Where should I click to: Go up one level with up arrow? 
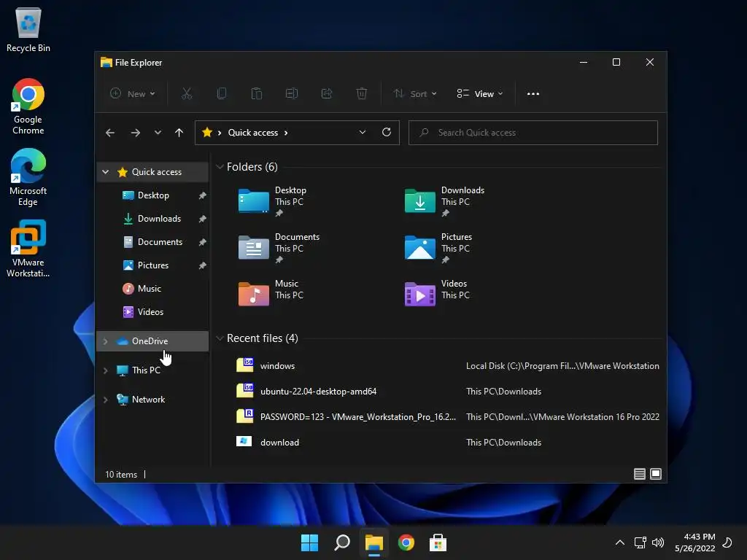[179, 133]
